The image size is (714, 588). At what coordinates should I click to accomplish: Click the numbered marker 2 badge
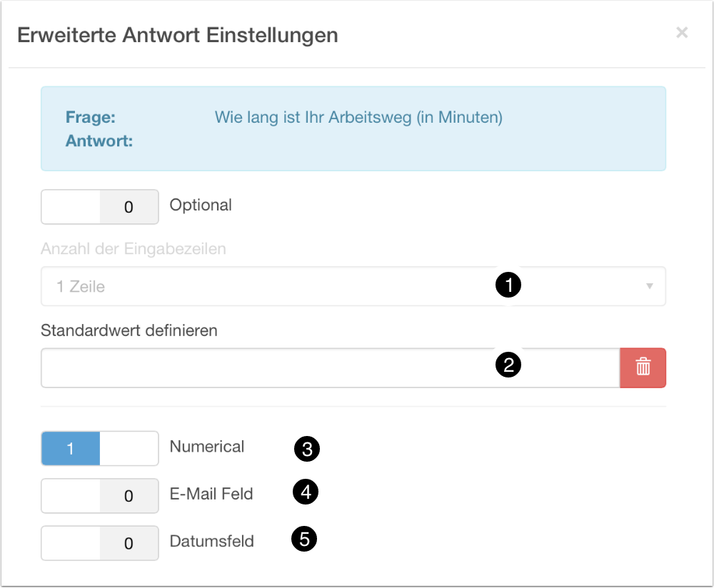508,365
